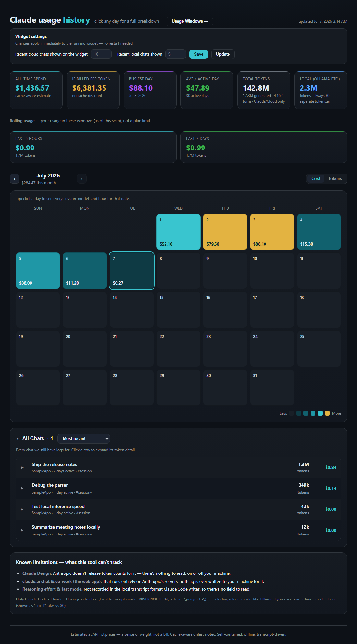Expand the Ship the release notes row
357x644 pixels.
tap(178, 468)
